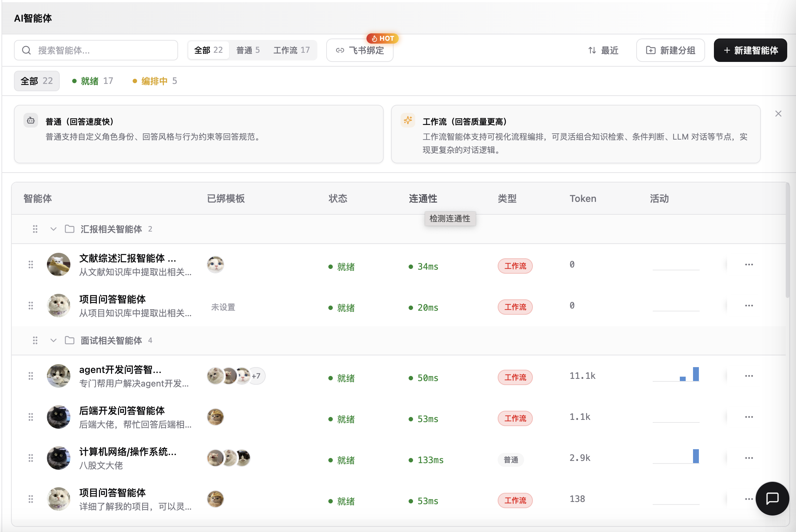Click the 工作流 sparkle icon
796x532 pixels.
(408, 120)
